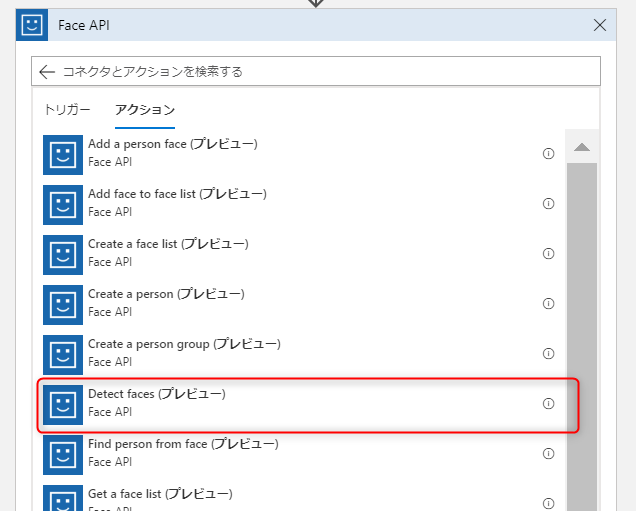This screenshot has width=636, height=511.
Task: Click the Add face to face list icon
Action: (x=63, y=205)
